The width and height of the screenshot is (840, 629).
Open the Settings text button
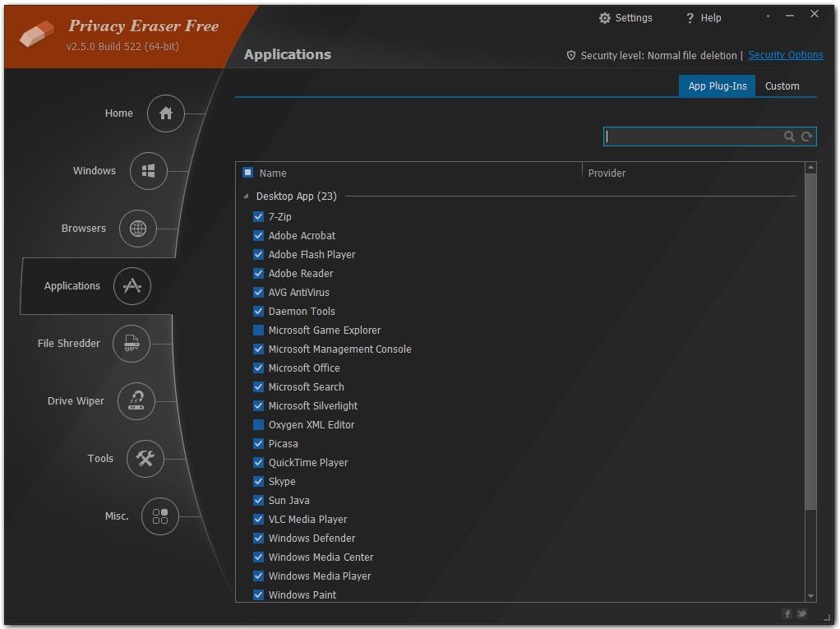coord(634,18)
